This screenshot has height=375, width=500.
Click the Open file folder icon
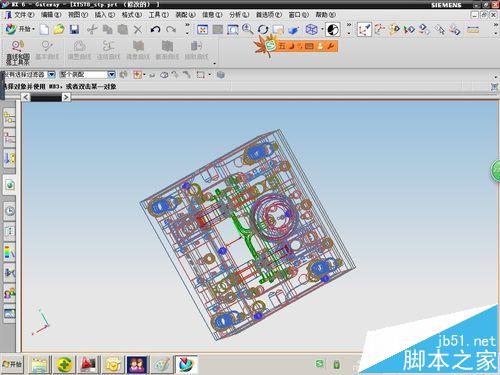59,30
